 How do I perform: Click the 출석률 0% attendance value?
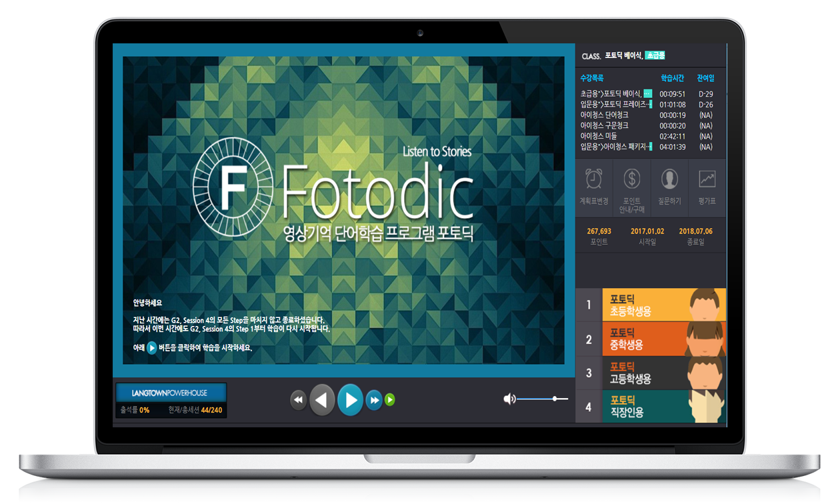click(x=144, y=410)
